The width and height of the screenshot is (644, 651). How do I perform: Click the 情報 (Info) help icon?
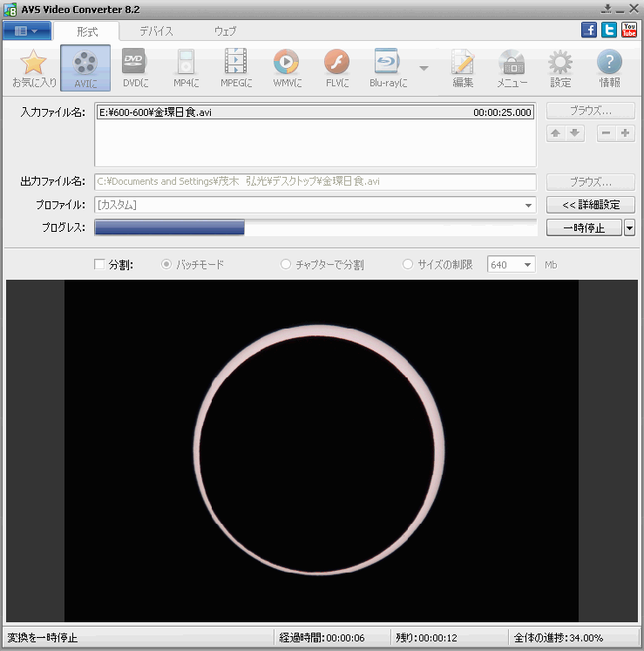(609, 68)
